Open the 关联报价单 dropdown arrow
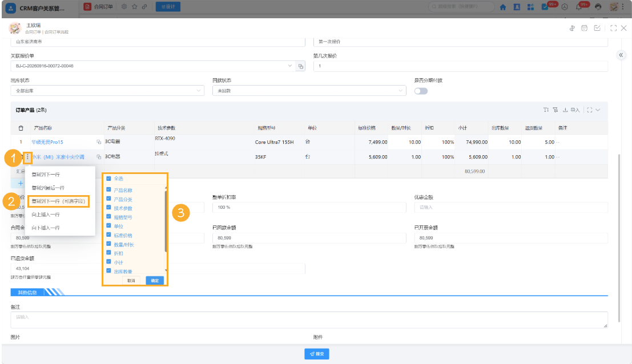The height and width of the screenshot is (364, 632). click(x=290, y=66)
